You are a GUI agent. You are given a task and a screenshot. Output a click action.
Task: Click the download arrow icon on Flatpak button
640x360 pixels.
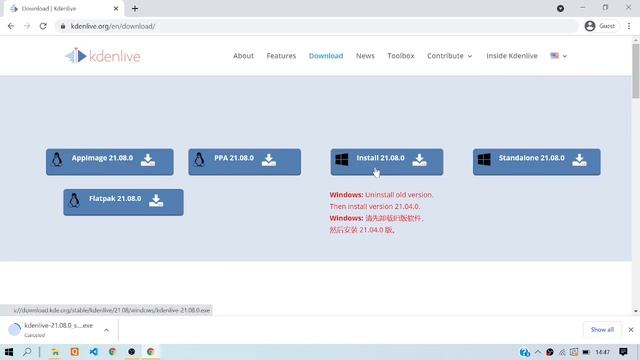(156, 200)
